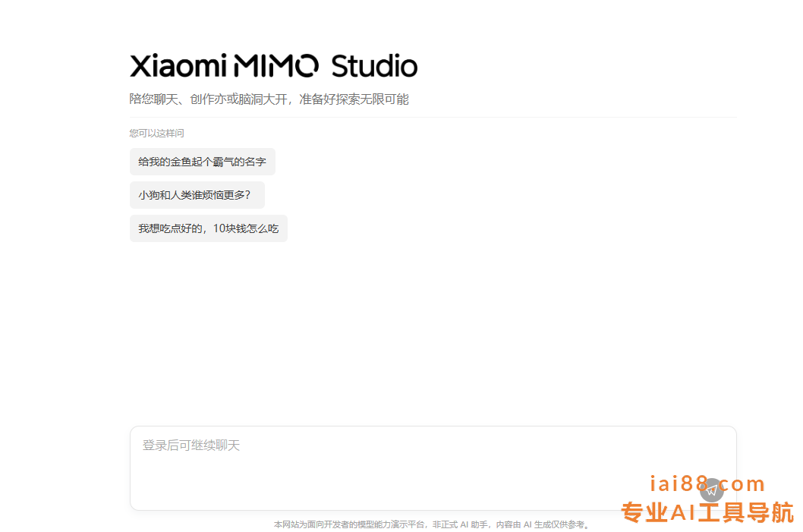Image resolution: width=803 pixels, height=532 pixels.
Task: Click the footer disclaimer 本网站为面向开发者的模型能力演示平台
Action: coord(350,524)
